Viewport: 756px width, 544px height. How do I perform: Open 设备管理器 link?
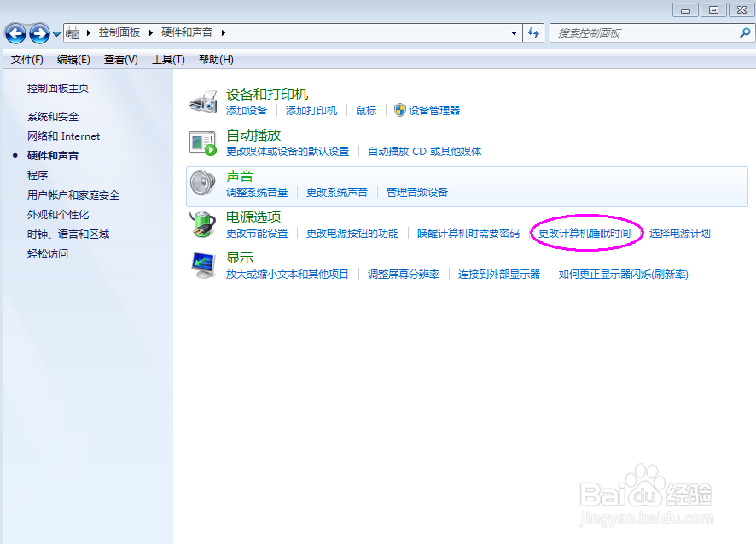434,111
